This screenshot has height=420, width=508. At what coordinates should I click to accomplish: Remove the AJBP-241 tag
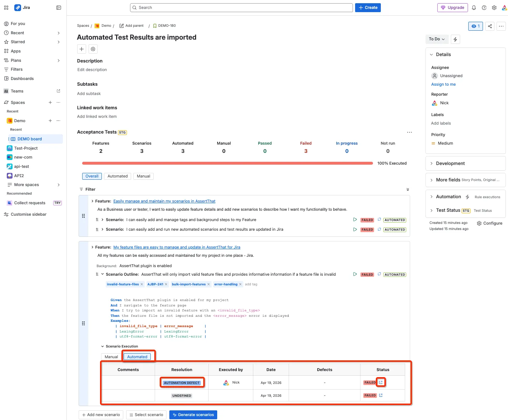click(x=166, y=284)
